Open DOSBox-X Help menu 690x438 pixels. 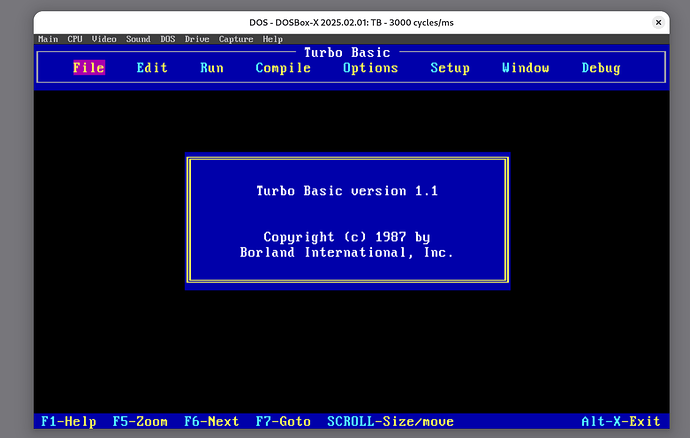click(x=272, y=39)
